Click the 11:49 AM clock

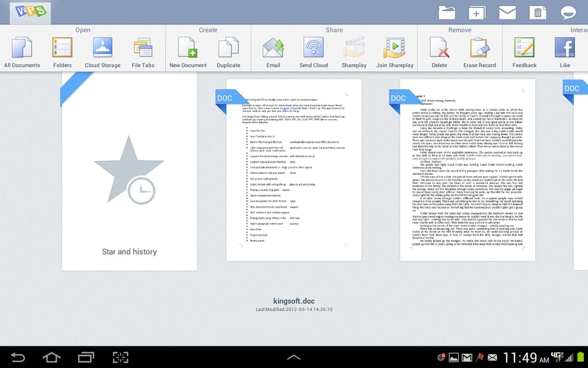click(x=525, y=358)
